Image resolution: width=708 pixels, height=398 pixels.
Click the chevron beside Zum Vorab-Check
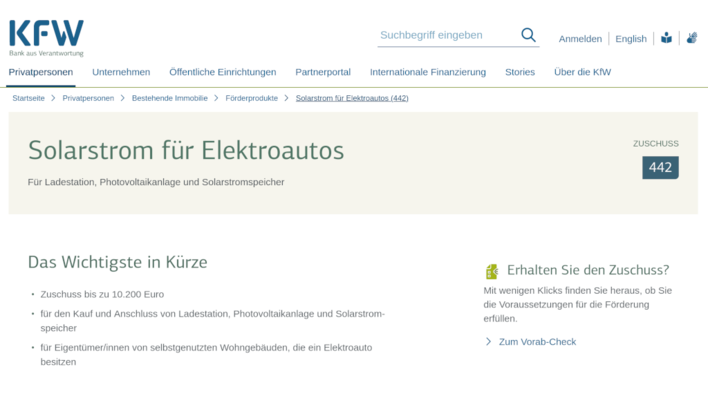[488, 342]
